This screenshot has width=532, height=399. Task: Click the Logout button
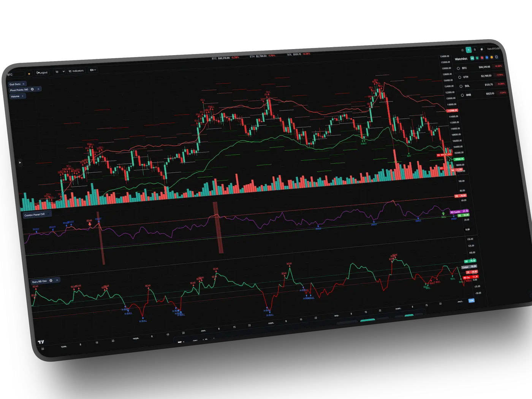pyautogui.click(x=42, y=72)
